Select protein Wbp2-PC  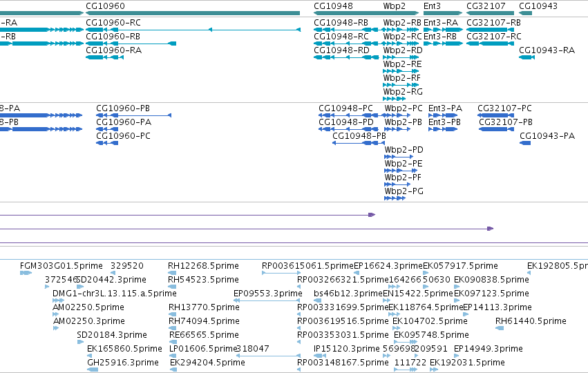click(x=404, y=108)
